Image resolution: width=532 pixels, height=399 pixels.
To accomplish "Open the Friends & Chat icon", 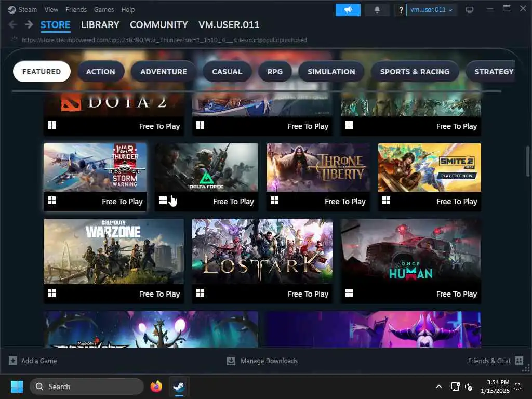I will (519, 361).
